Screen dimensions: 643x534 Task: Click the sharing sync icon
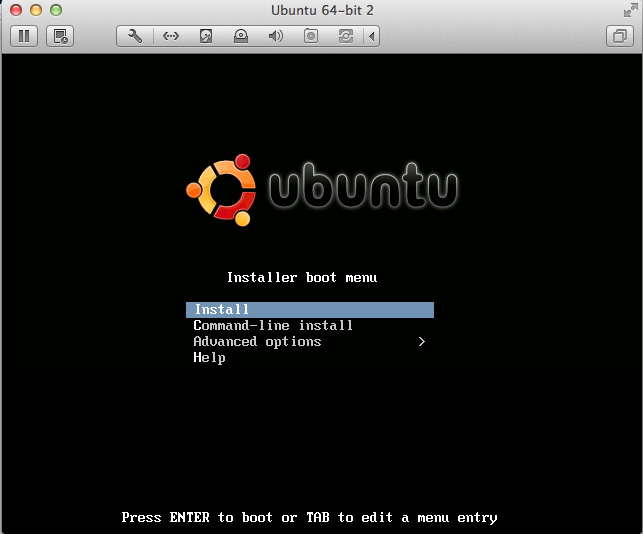tap(346, 36)
